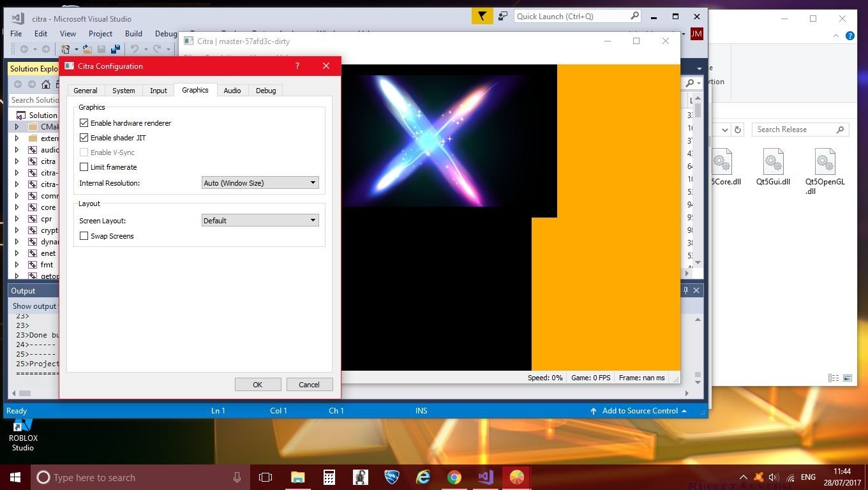Switch to the Audio tab

coord(232,91)
